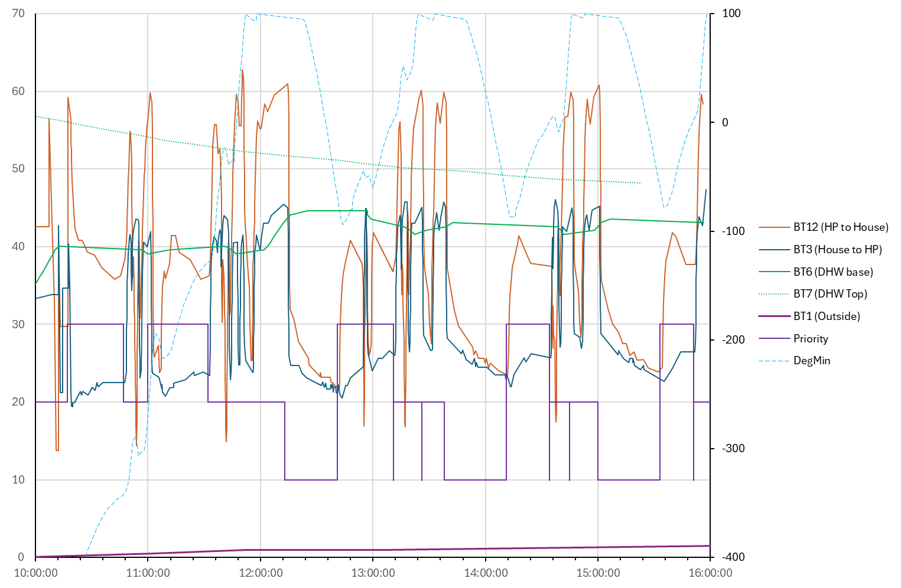Click the 100 label on right axis
Image resolution: width=901 pixels, height=588 pixels.
coord(731,14)
